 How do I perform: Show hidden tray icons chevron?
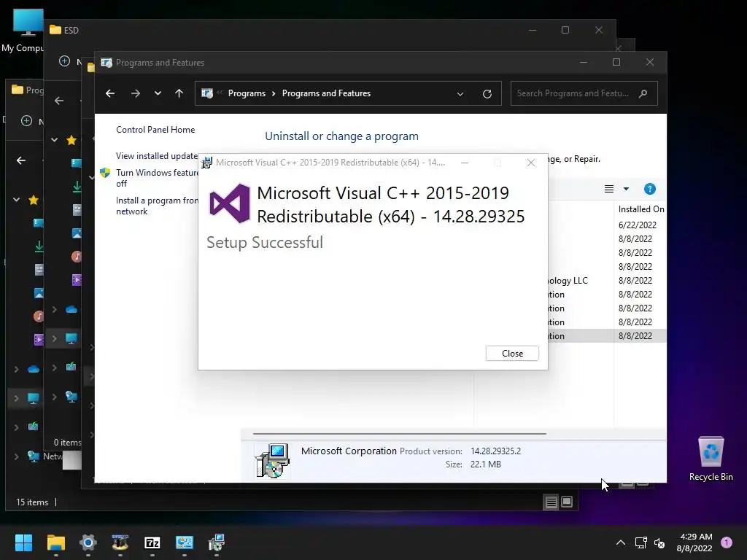pyautogui.click(x=621, y=542)
